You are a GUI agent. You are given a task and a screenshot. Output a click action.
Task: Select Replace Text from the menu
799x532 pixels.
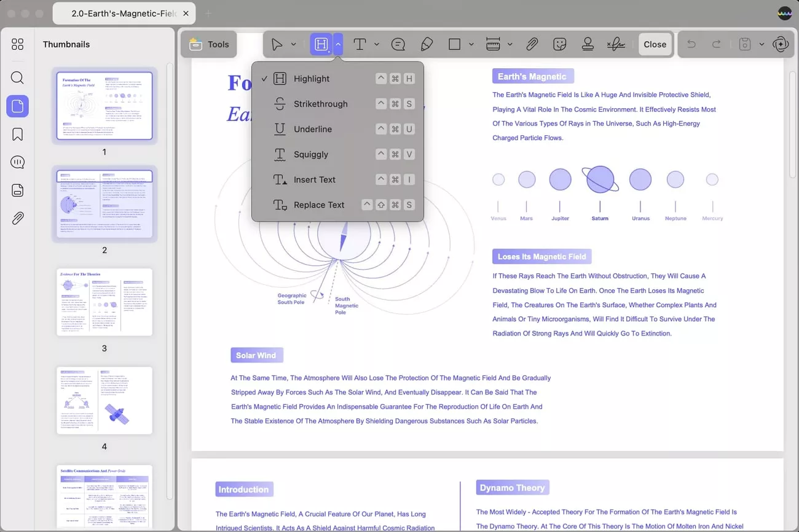click(319, 205)
